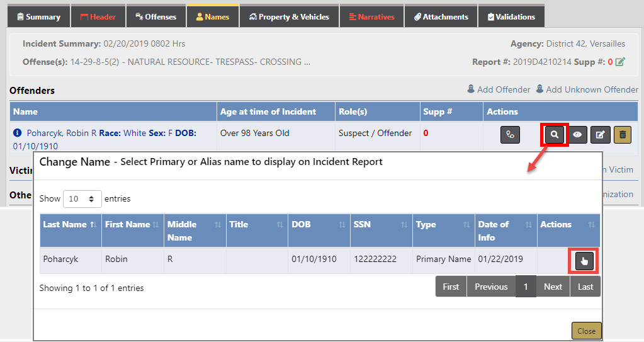Sort table by Last Name column
644x342 pixels.
point(70,225)
